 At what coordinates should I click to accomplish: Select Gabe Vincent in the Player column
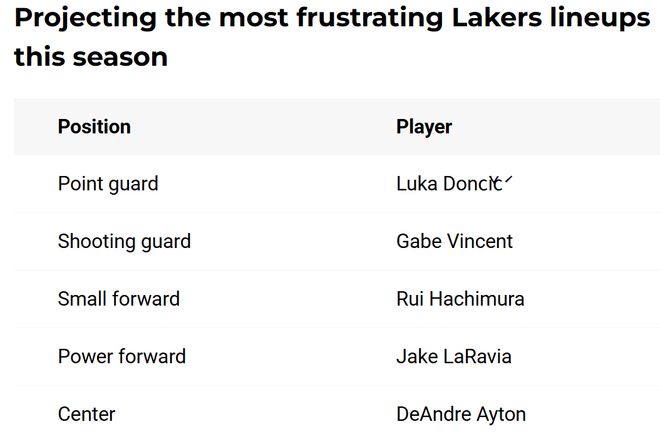click(x=454, y=241)
